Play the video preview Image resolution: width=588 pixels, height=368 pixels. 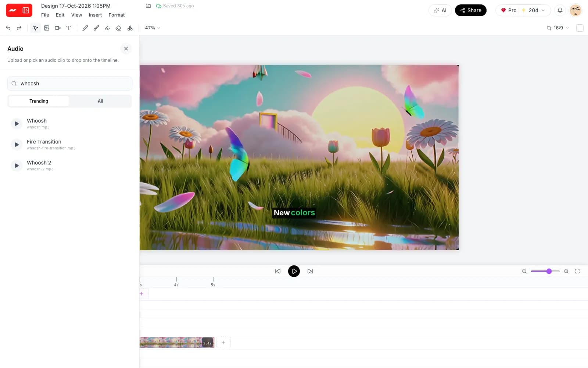pyautogui.click(x=294, y=271)
